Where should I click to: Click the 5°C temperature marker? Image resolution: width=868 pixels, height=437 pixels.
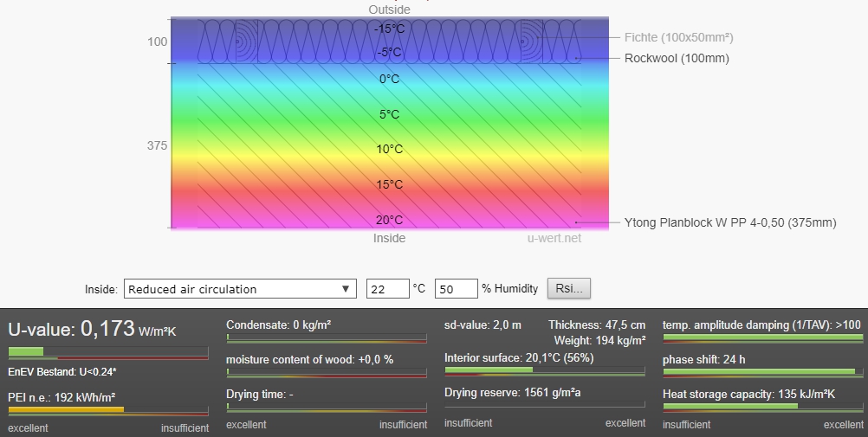coord(389,114)
